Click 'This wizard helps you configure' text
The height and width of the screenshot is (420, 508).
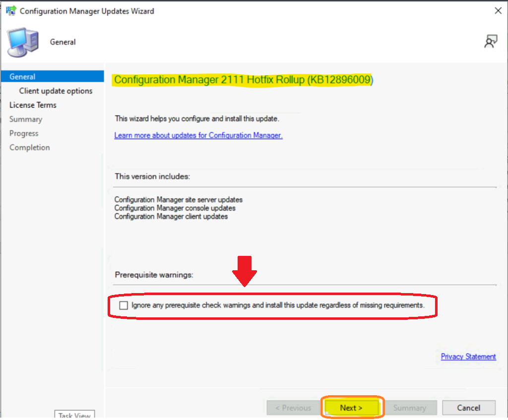[197, 119]
